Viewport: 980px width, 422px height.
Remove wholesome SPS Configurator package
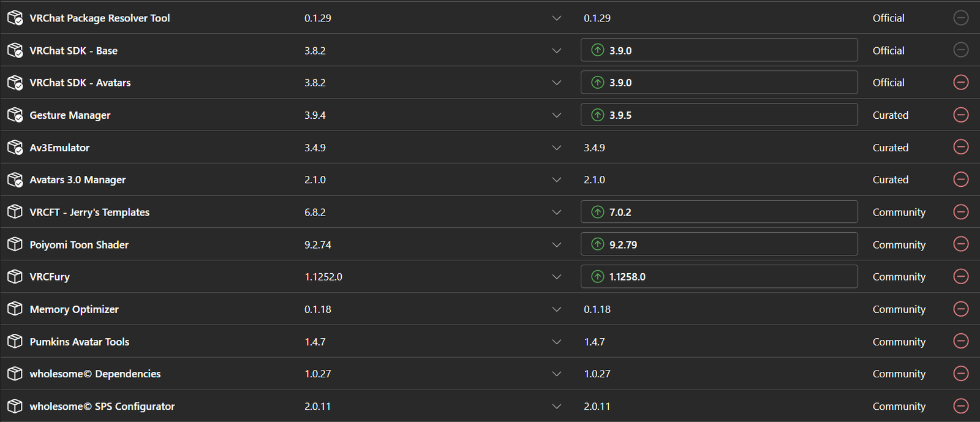[960, 405]
